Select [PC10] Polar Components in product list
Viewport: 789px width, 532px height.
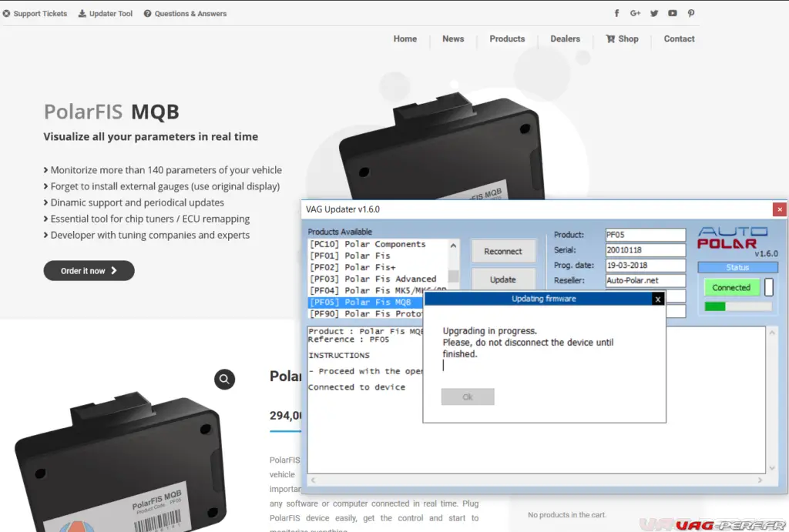point(378,244)
